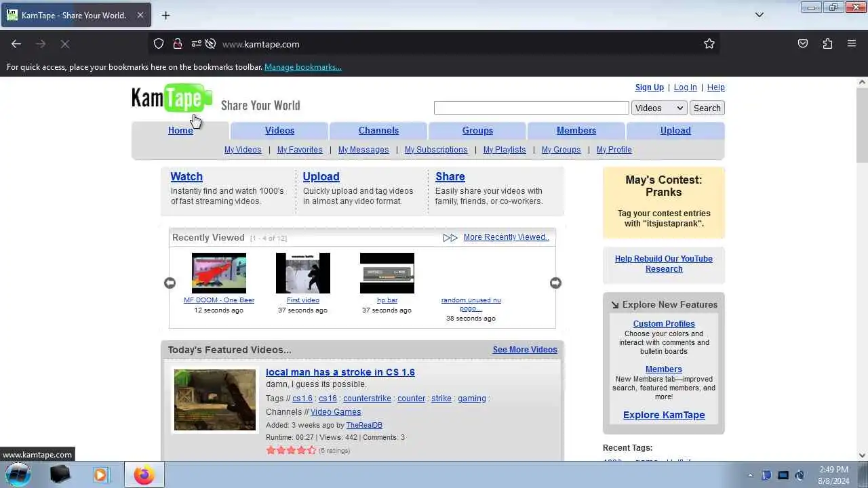The height and width of the screenshot is (488, 868).
Task: Open My Messages submenu link
Action: point(363,150)
